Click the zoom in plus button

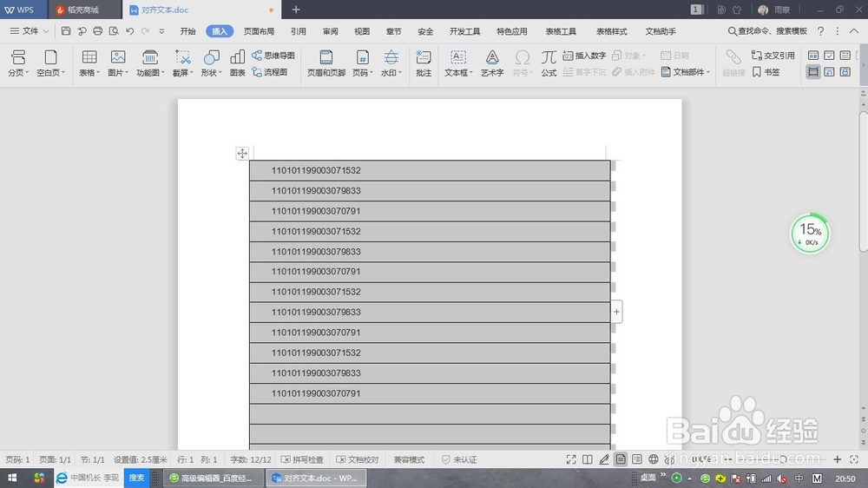838,459
